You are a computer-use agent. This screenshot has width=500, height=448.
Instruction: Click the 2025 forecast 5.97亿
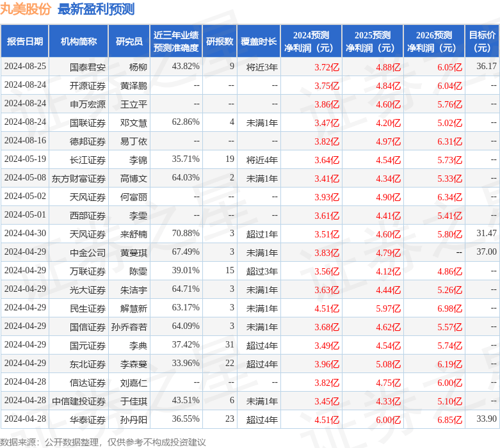388,308
